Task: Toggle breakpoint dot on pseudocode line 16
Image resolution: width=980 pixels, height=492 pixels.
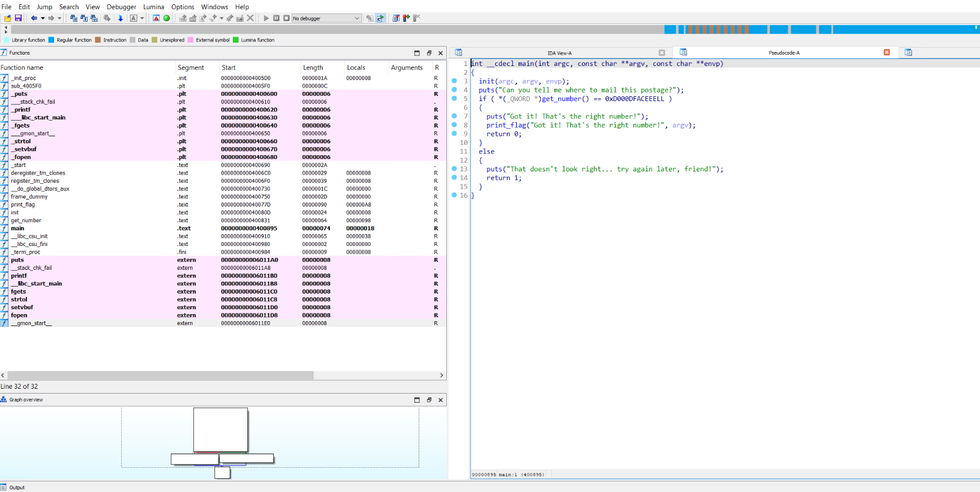Action: [454, 195]
